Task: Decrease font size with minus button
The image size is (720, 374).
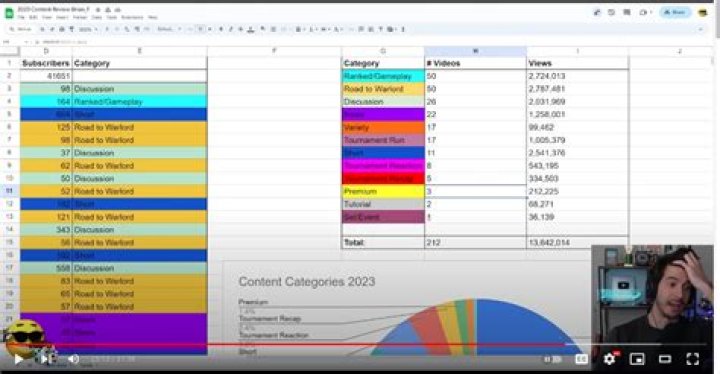Action: pyautogui.click(x=190, y=29)
